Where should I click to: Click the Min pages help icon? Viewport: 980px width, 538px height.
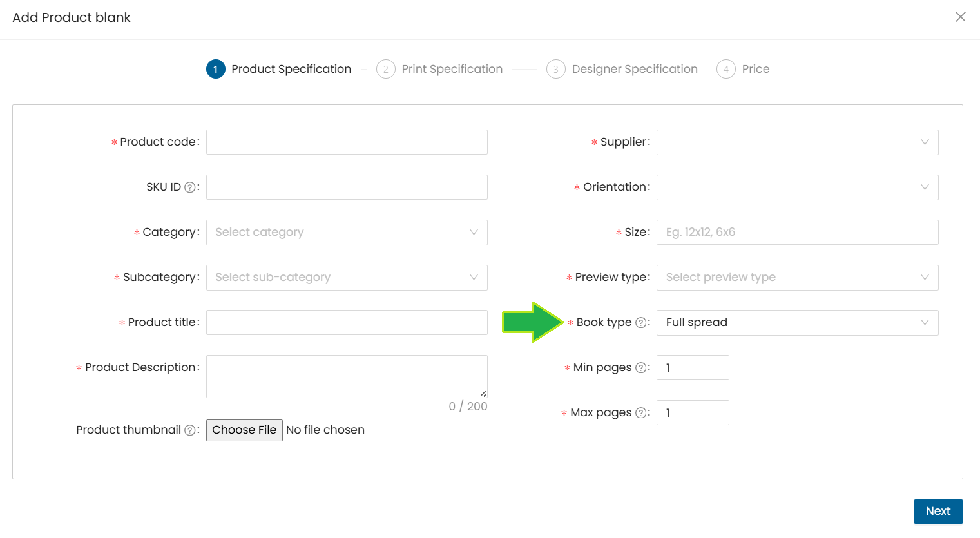click(641, 368)
